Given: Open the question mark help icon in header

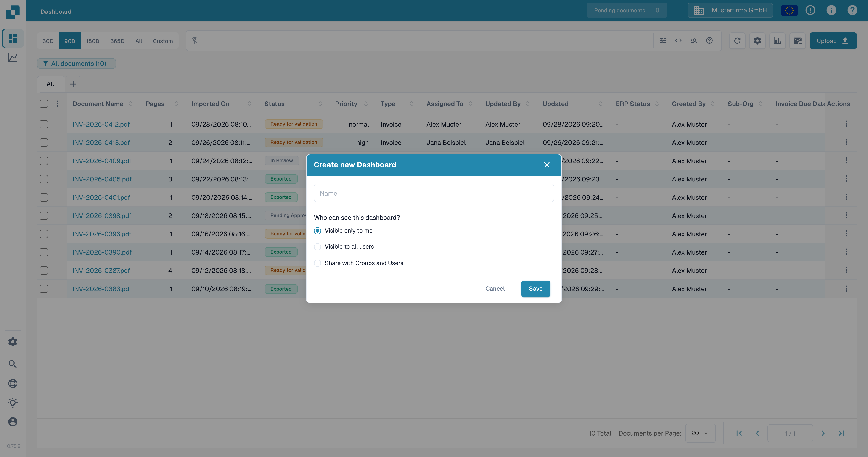Looking at the screenshot, I should [852, 11].
